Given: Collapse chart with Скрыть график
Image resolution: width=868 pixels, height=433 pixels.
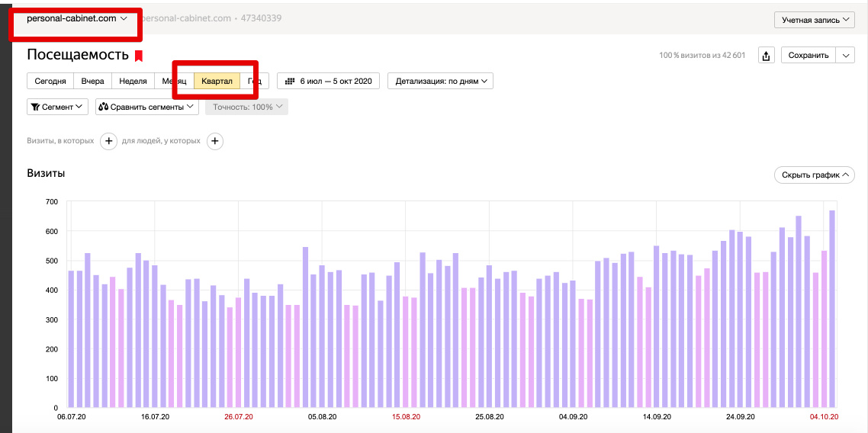Looking at the screenshot, I should pyautogui.click(x=815, y=175).
